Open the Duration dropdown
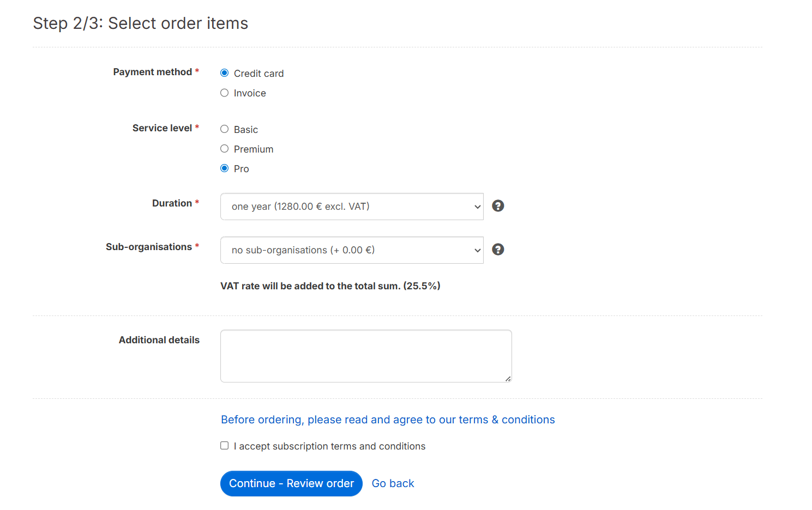The height and width of the screenshot is (510, 812). (352, 207)
